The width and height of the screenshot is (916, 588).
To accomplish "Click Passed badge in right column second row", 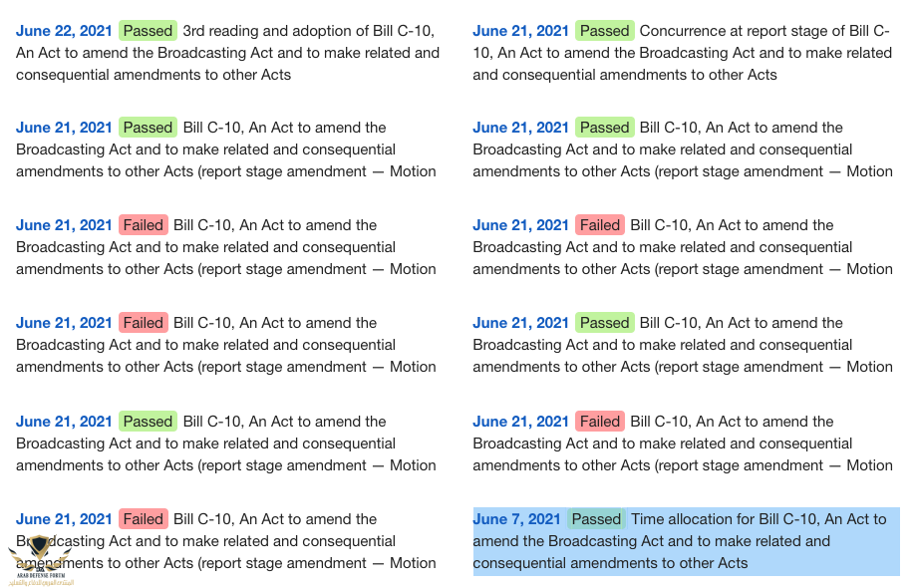I will click(605, 128).
